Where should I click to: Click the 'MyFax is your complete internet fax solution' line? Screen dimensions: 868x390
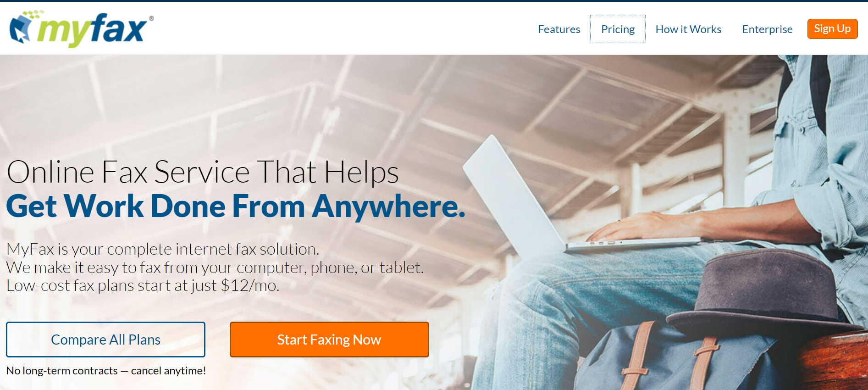pyautogui.click(x=163, y=249)
